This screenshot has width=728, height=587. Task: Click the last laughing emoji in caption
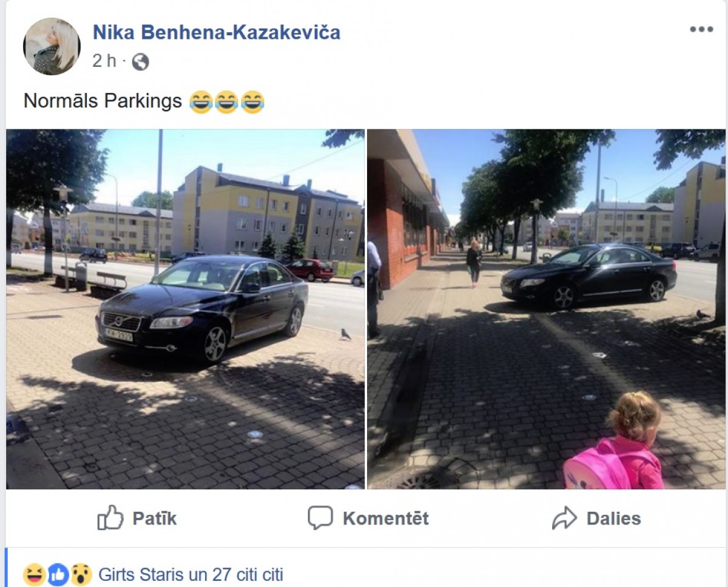(x=252, y=101)
